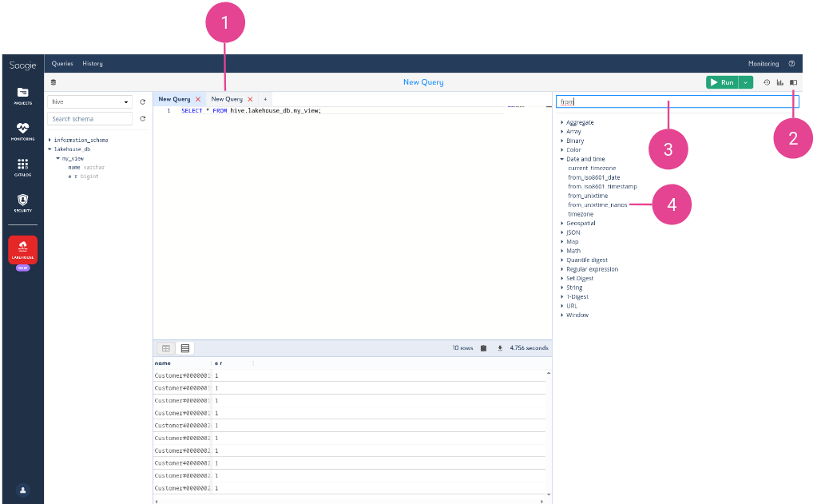Open the bar chart icon near Run
Screen dimensions: 821x504
coord(780,82)
